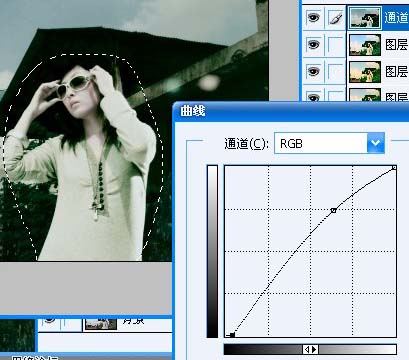Image resolution: width=409 pixels, height=360 pixels.
Task: Select the 背景 layer thumbnail in lower panel
Action: pos(101,324)
